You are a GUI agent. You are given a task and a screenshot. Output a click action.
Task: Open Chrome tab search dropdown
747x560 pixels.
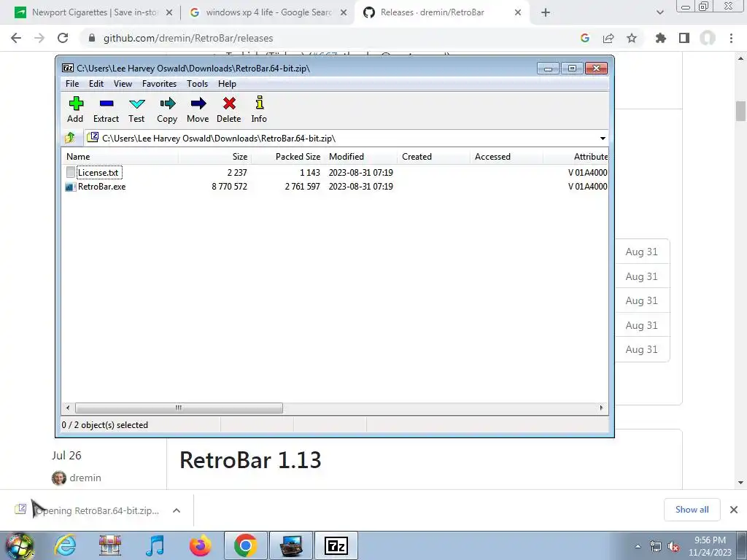click(659, 12)
